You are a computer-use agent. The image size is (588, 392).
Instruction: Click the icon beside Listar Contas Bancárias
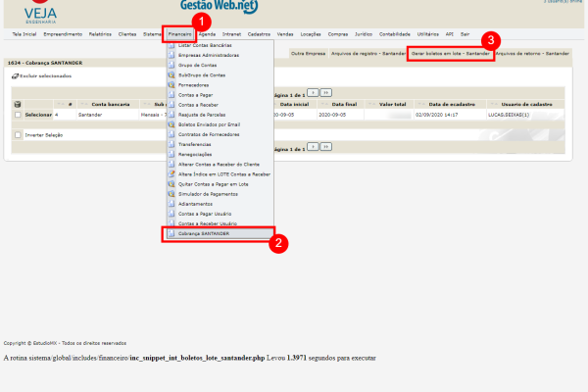[x=171, y=46]
